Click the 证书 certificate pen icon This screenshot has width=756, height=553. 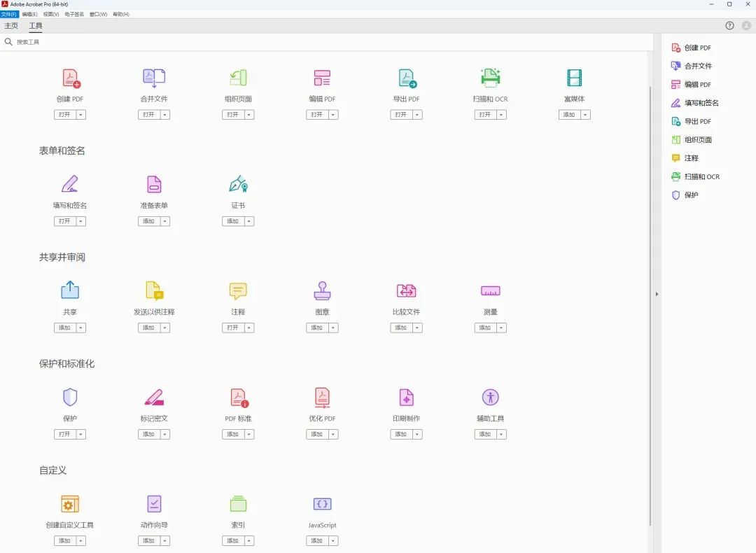point(238,184)
